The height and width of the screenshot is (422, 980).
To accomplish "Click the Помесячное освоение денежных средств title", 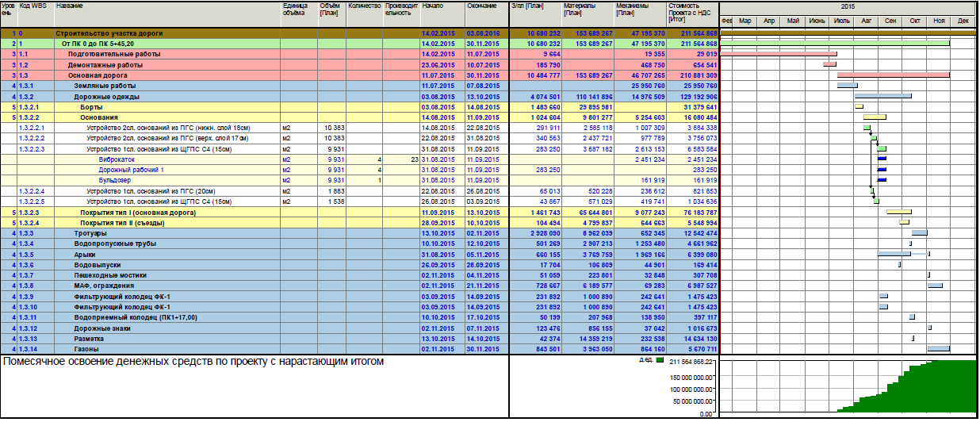I will (193, 362).
